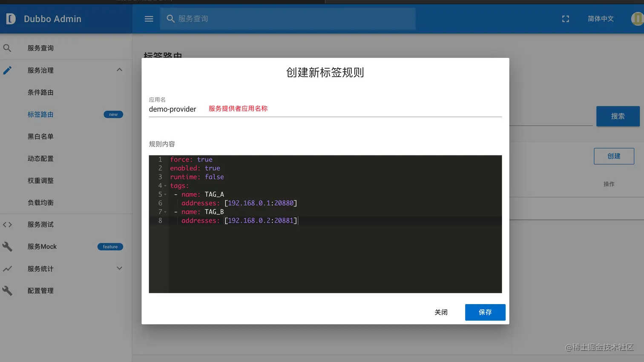This screenshot has width=644, height=362.
Task: Select 标签路由 in the sidebar
Action: (40, 115)
